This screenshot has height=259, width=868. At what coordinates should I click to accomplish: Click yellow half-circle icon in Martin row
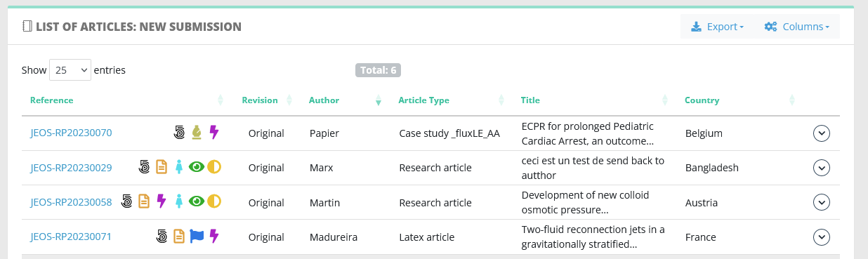(x=214, y=201)
